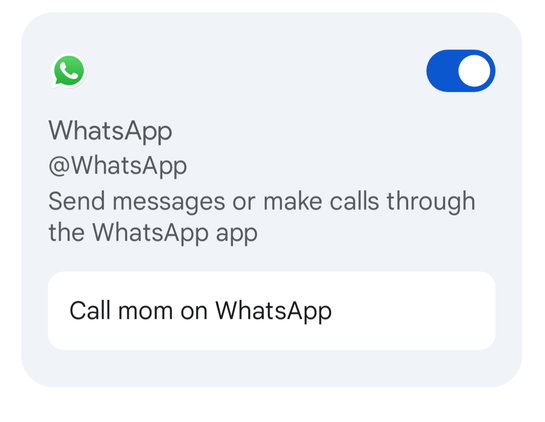Click "the WhatsApp app" description line
Viewport: 545px width, 422px height.
[x=153, y=233]
